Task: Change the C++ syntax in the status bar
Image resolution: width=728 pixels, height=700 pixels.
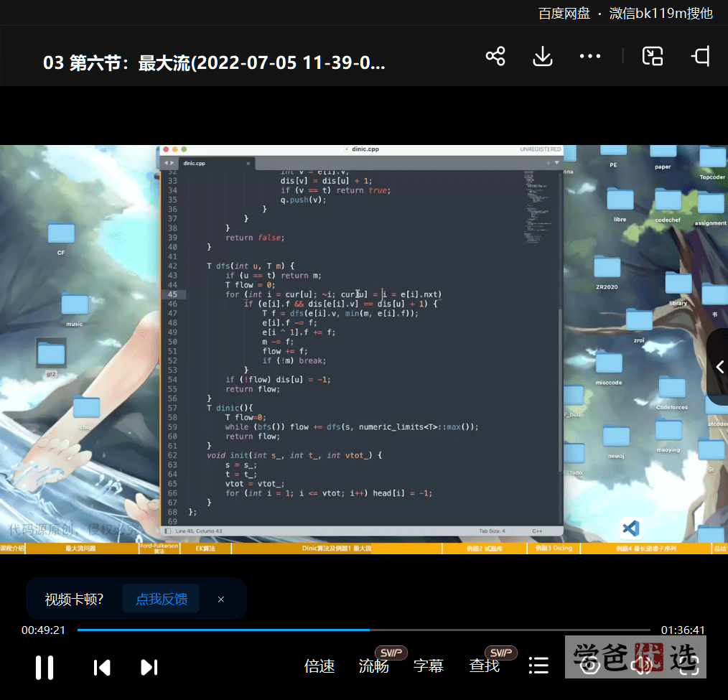Action: click(x=537, y=531)
